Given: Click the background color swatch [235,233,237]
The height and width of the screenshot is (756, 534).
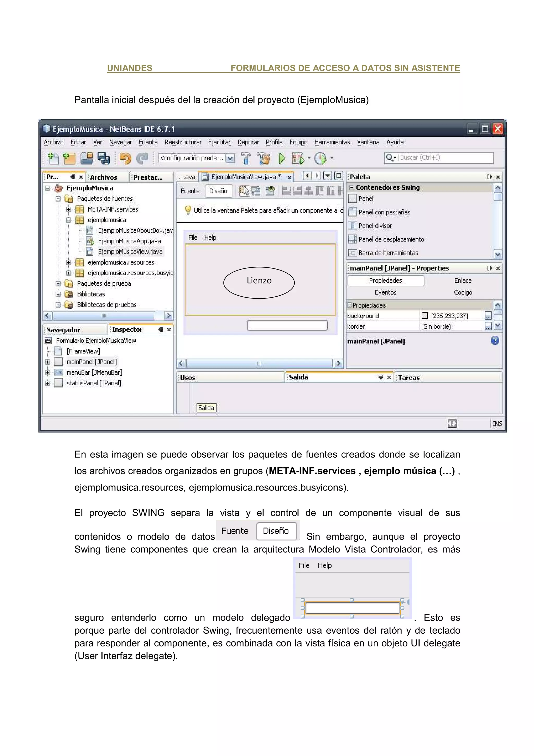Looking at the screenshot, I should (x=425, y=315).
